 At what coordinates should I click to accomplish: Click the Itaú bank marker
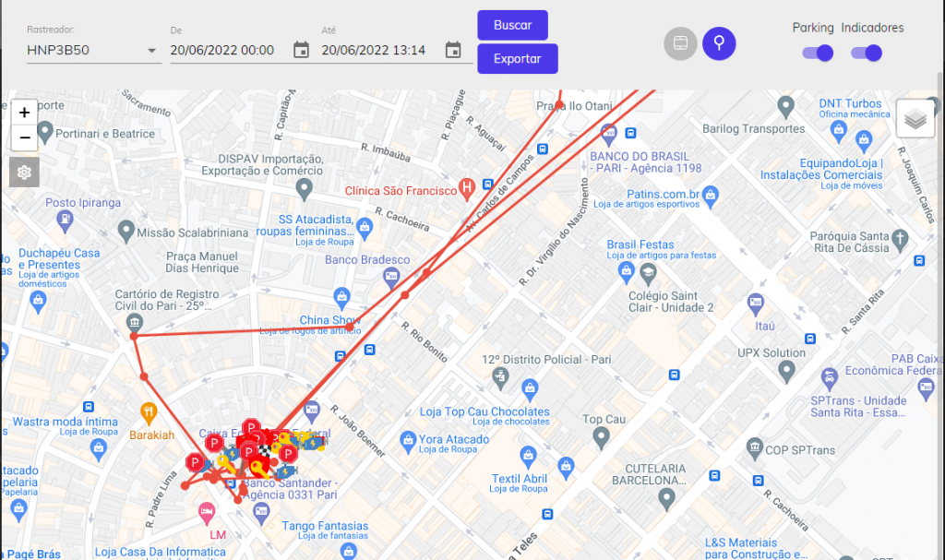pyautogui.click(x=755, y=304)
